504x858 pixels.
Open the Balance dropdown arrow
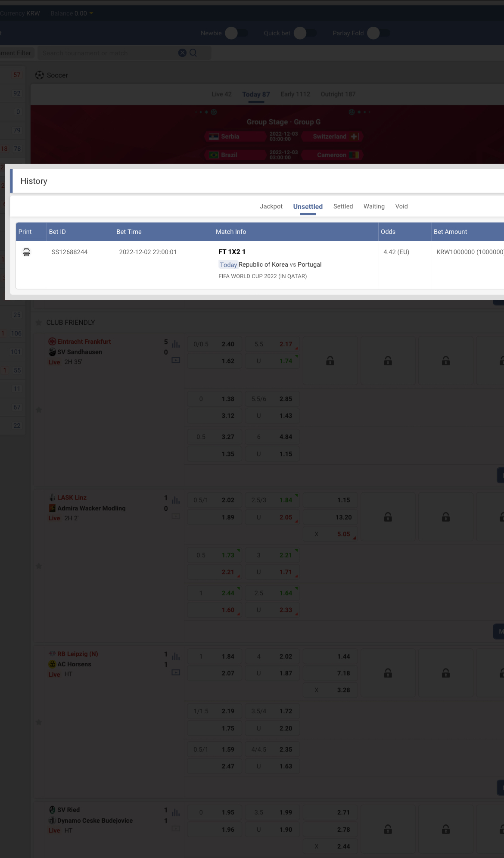pos(91,13)
